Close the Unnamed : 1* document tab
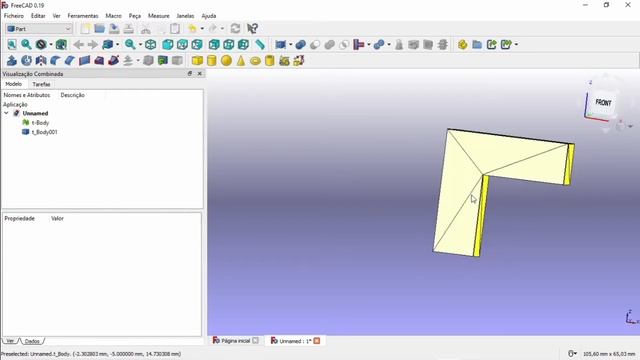 [x=317, y=340]
